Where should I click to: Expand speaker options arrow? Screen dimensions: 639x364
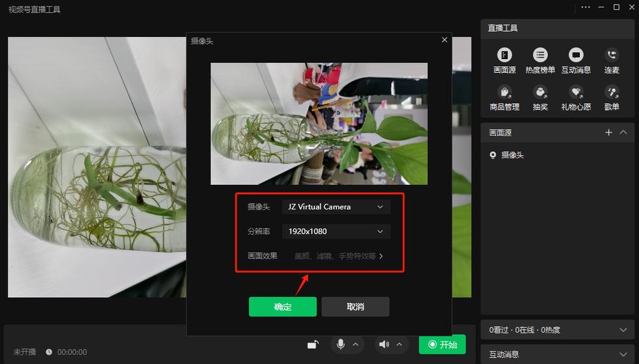(x=399, y=345)
